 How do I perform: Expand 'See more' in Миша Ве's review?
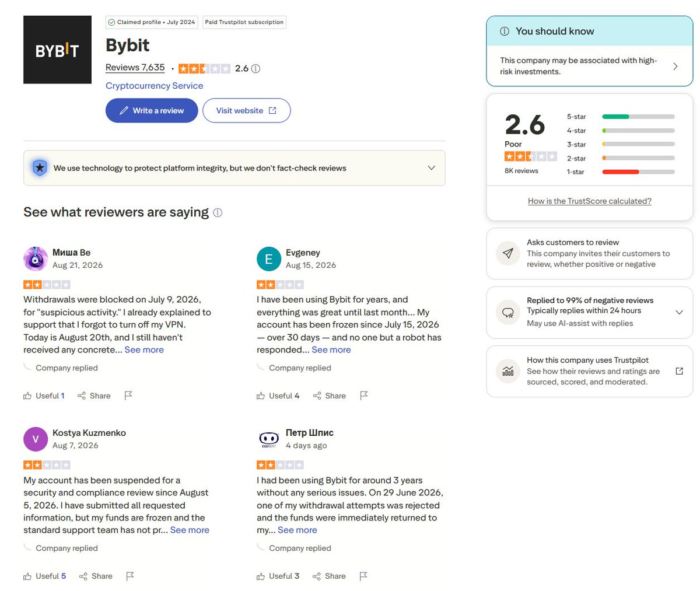click(144, 350)
